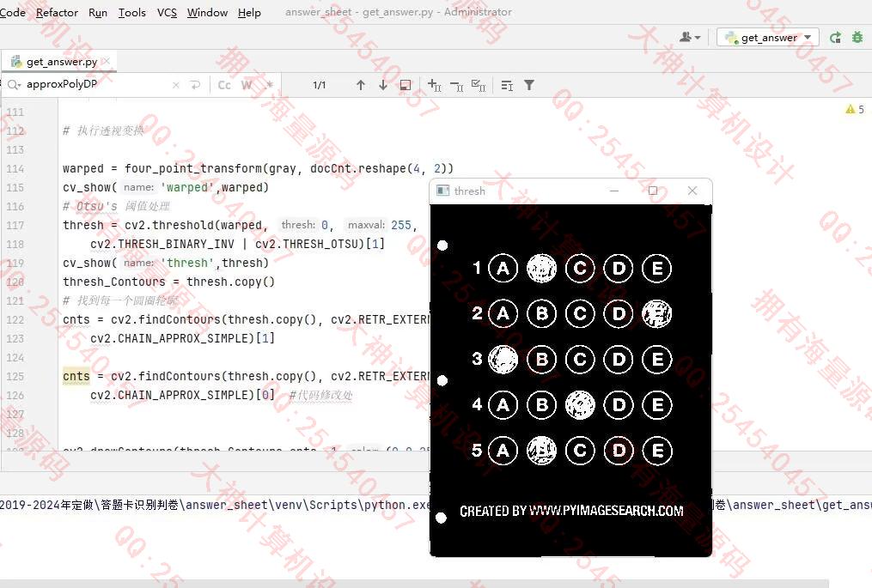Viewport: 872px width, 588px height.
Task: Close the get_answer.py tab
Action: (x=107, y=61)
